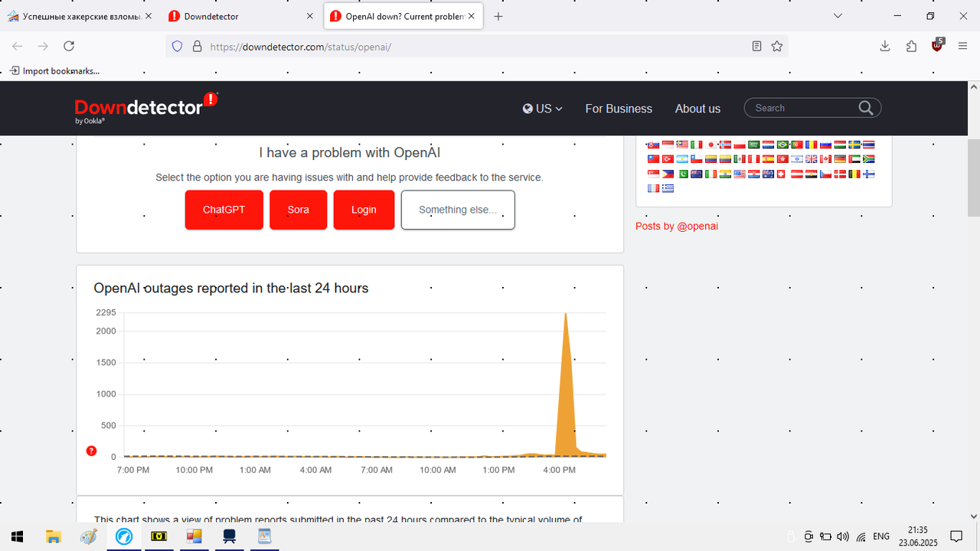Screen dimensions: 980x551
Task: Select the Pakistan flag
Action: pyautogui.click(x=683, y=174)
